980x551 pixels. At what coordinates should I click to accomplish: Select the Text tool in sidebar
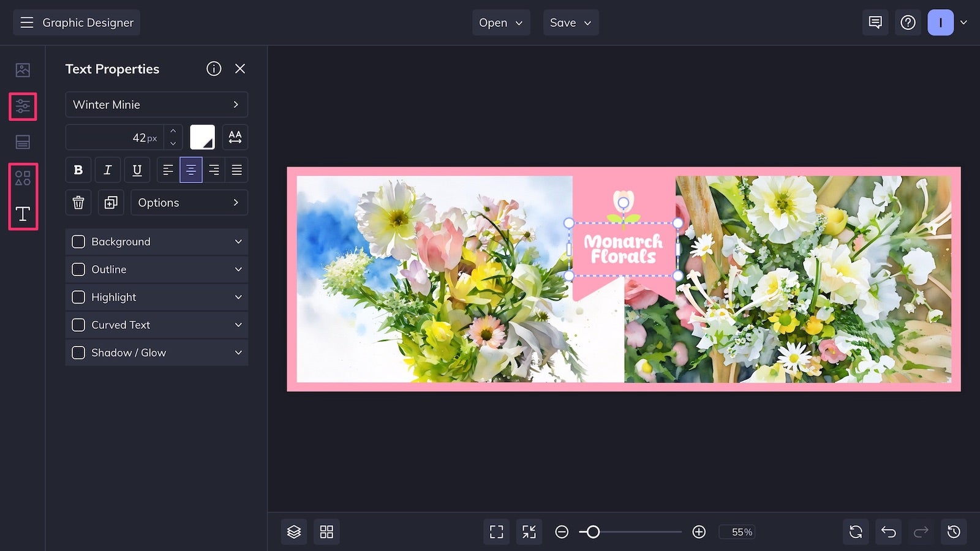click(23, 214)
